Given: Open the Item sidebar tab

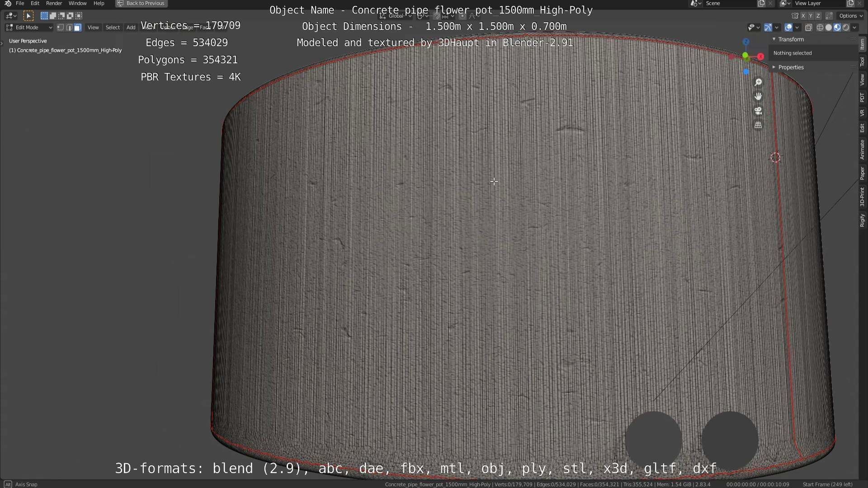Looking at the screenshot, I should (863, 44).
